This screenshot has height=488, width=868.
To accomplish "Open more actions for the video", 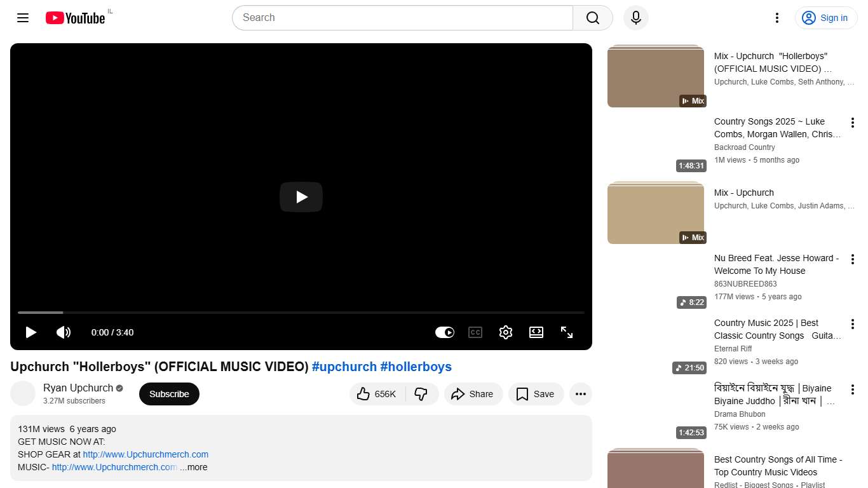I will click(x=580, y=394).
